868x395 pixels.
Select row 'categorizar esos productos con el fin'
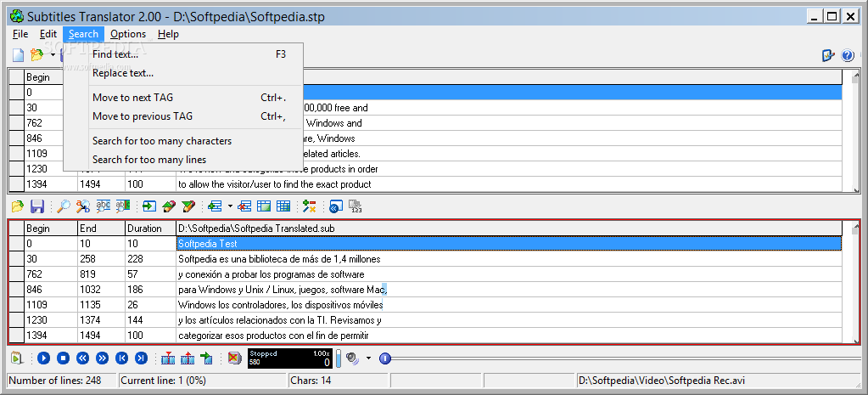(x=509, y=336)
